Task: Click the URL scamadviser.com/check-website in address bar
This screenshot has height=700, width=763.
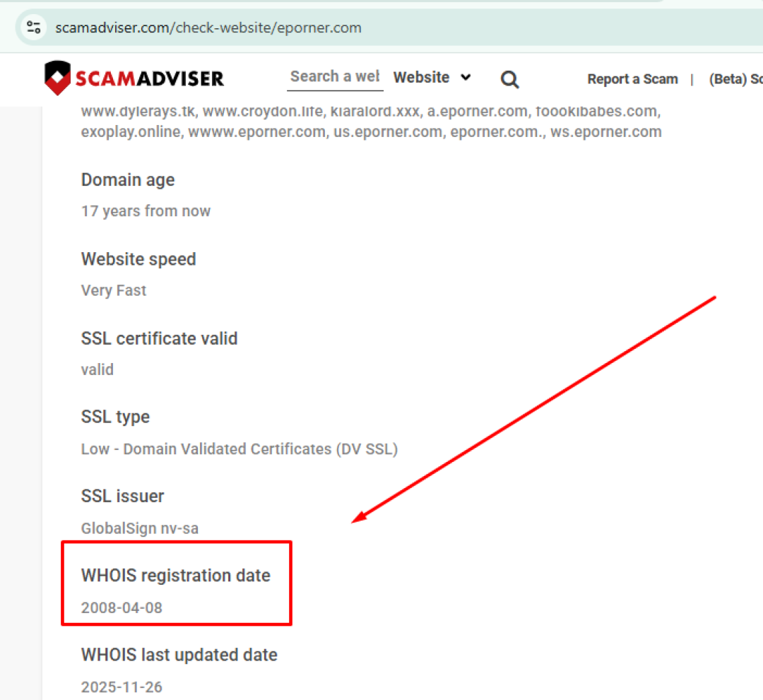Action: 208,28
